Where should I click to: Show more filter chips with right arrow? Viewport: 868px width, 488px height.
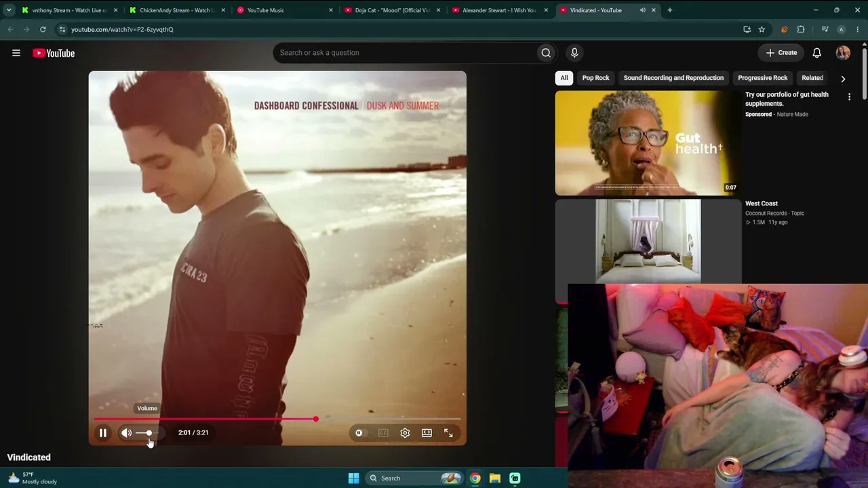843,79
